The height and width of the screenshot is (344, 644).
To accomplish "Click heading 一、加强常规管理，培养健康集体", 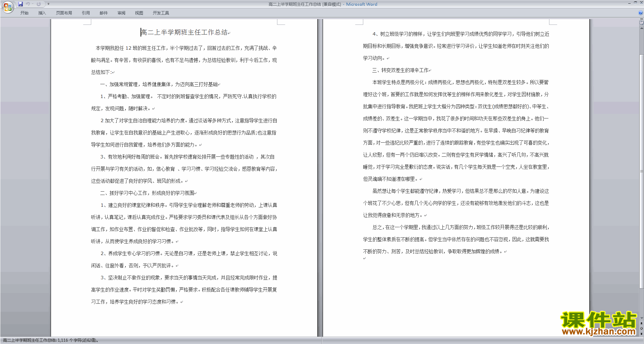I will tap(135, 84).
